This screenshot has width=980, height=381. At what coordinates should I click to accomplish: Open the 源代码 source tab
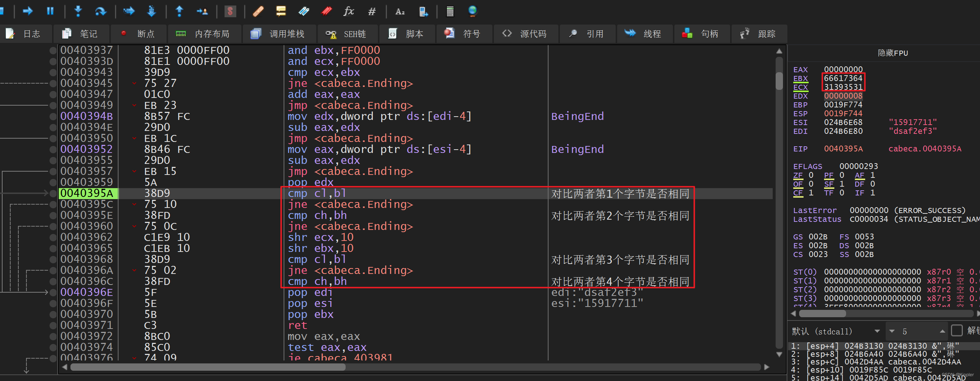pos(526,34)
